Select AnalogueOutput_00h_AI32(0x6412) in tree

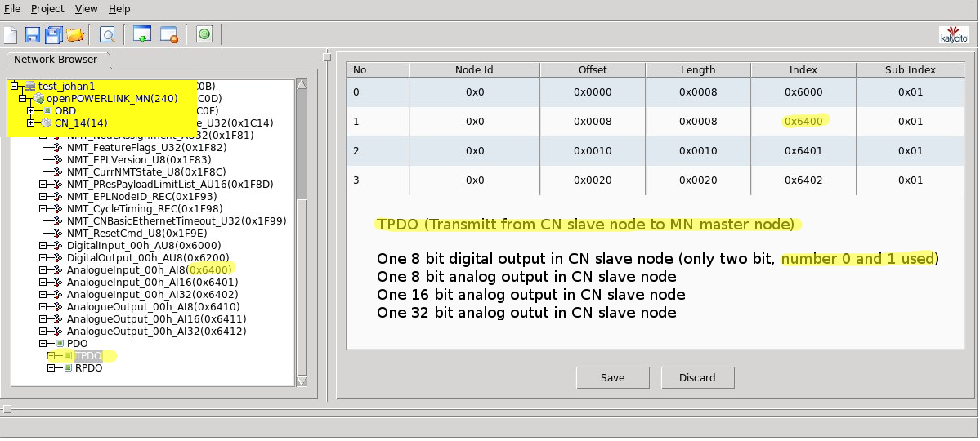click(x=156, y=332)
